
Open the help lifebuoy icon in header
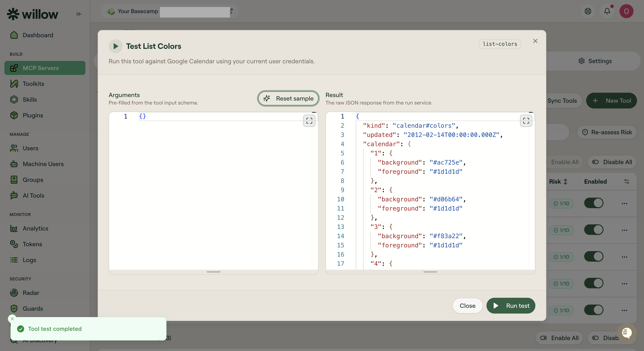pyautogui.click(x=588, y=11)
